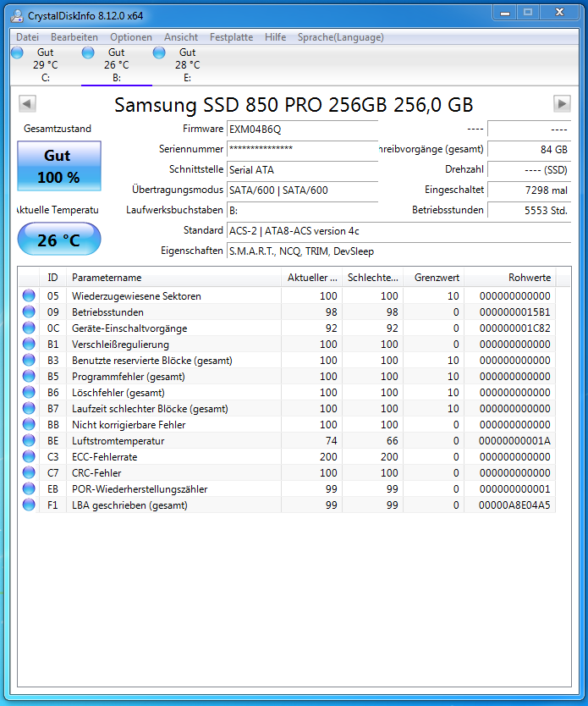This screenshot has width=588, height=706.
Task: Click the total writes value 84 GB
Action: [x=529, y=150]
